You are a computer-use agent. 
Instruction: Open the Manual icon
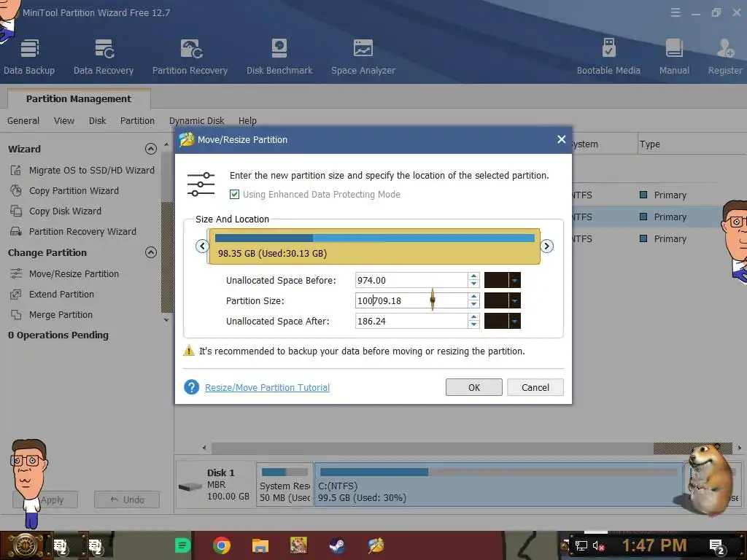(674, 57)
